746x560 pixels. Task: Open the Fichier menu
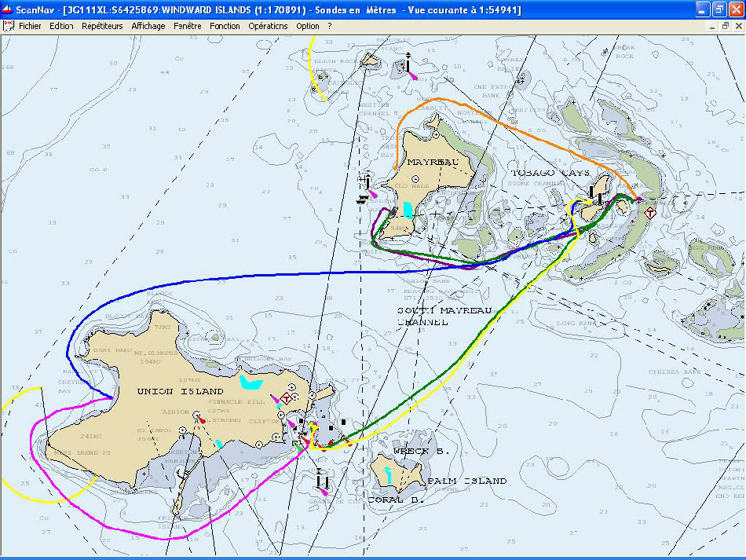tap(30, 26)
